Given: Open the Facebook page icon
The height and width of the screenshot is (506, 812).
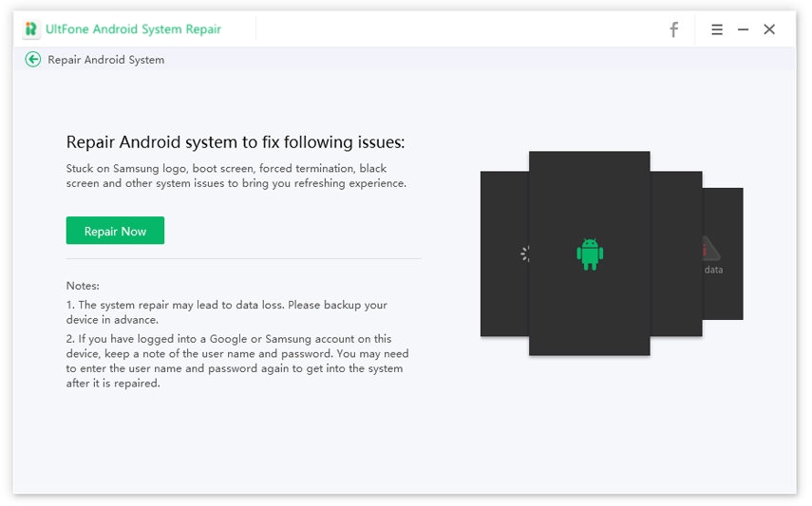Looking at the screenshot, I should point(673,29).
